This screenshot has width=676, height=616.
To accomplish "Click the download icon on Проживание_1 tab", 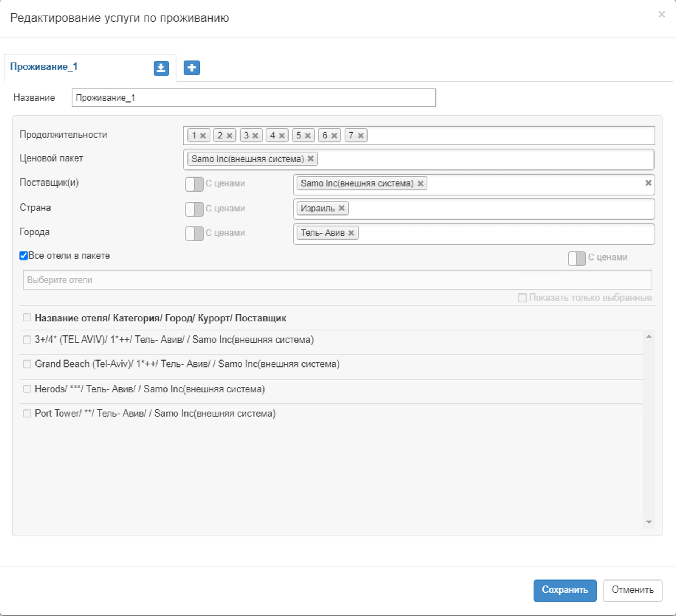I will (x=161, y=68).
